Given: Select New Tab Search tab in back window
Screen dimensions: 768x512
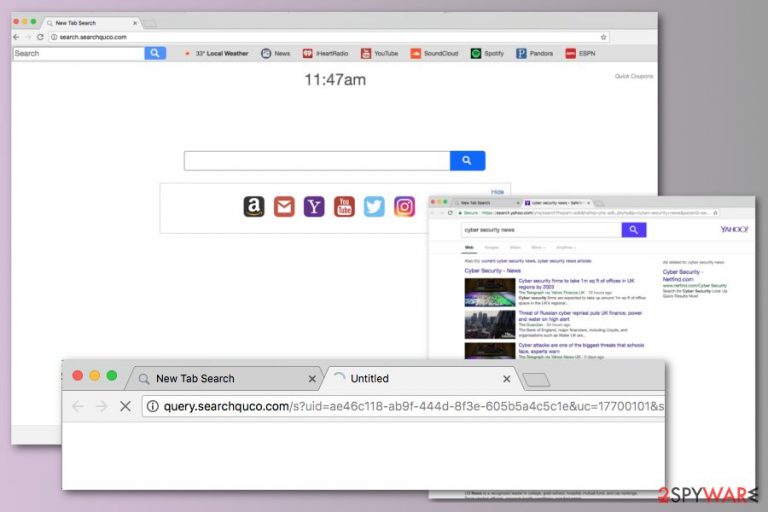Looking at the screenshot, I should [91, 23].
